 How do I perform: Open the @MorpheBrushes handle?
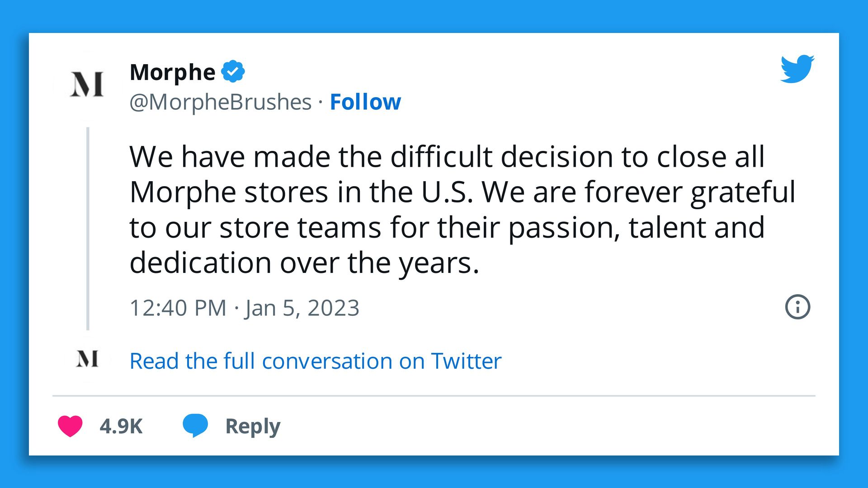pyautogui.click(x=221, y=102)
